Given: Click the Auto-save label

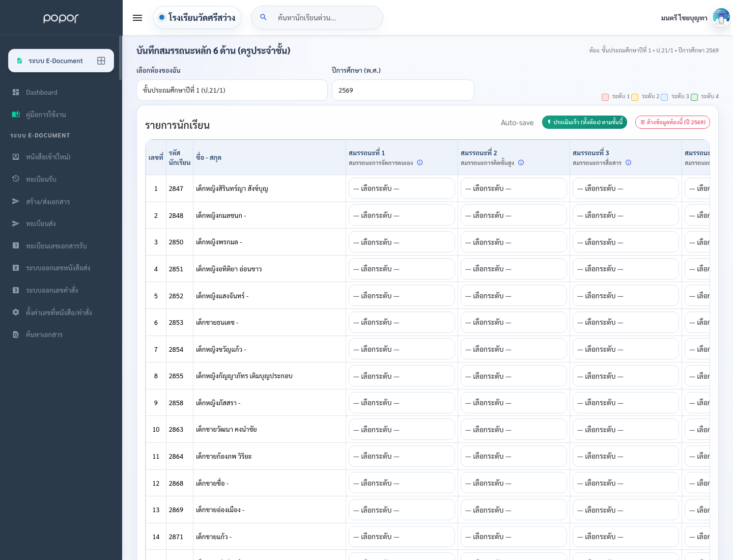Looking at the screenshot, I should pyautogui.click(x=517, y=123).
